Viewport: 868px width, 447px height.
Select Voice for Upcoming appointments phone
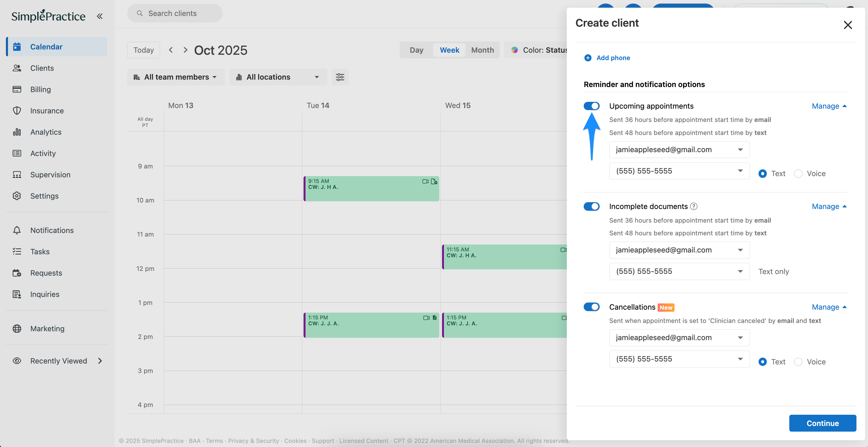click(798, 173)
